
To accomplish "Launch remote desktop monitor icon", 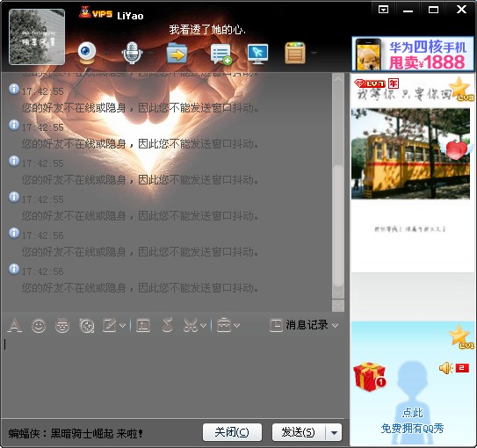I will [x=257, y=54].
